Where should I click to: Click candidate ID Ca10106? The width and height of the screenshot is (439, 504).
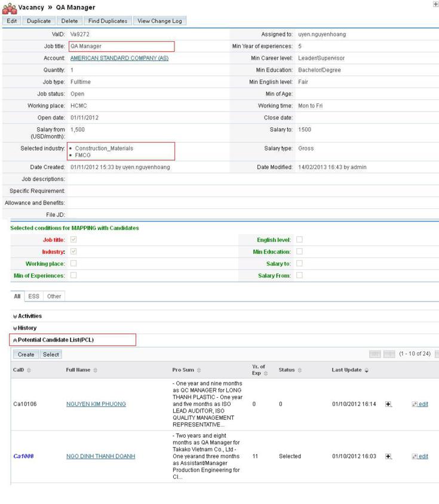click(24, 404)
